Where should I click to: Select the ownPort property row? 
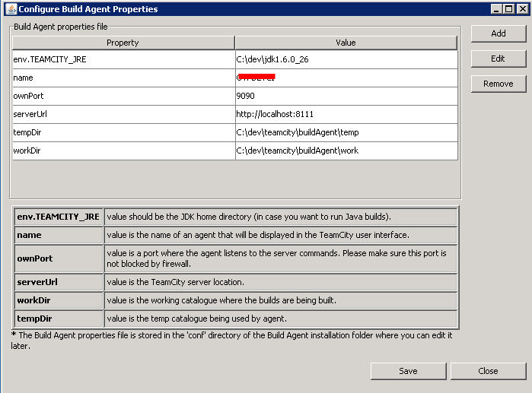click(123, 96)
